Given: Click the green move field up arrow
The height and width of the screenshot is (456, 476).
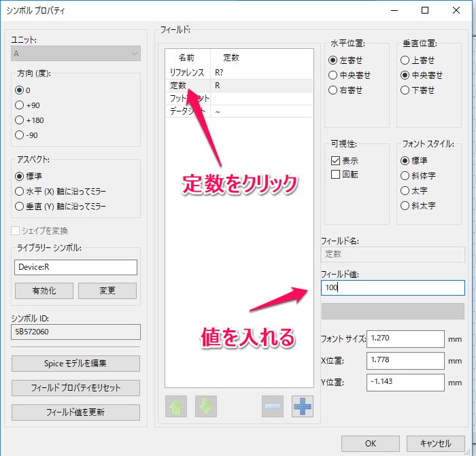Looking at the screenshot, I should 176,406.
